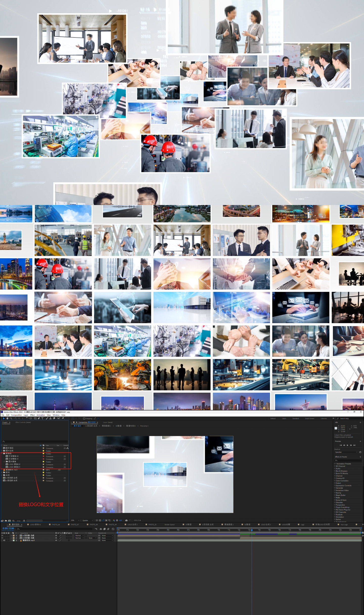Viewport: 364px width, 615px height.
Task: Open the Spacebar shortcut dropdown
Action: pos(346,452)
